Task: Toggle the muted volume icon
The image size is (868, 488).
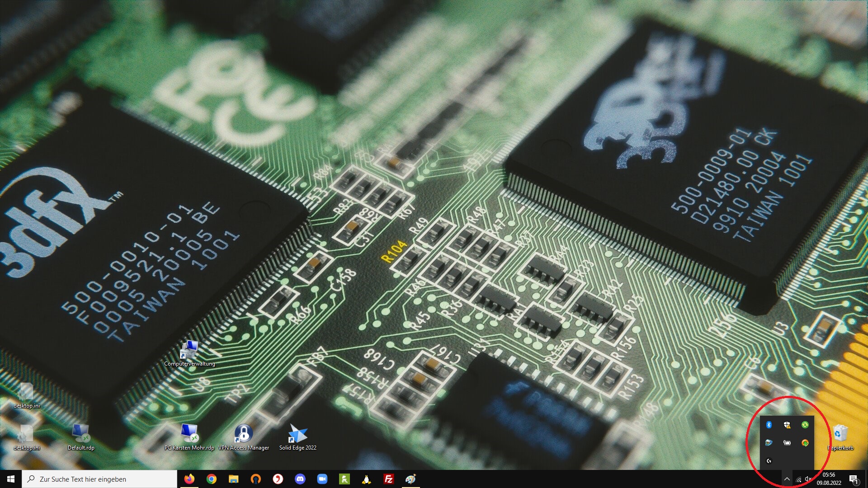Action: coord(808,479)
